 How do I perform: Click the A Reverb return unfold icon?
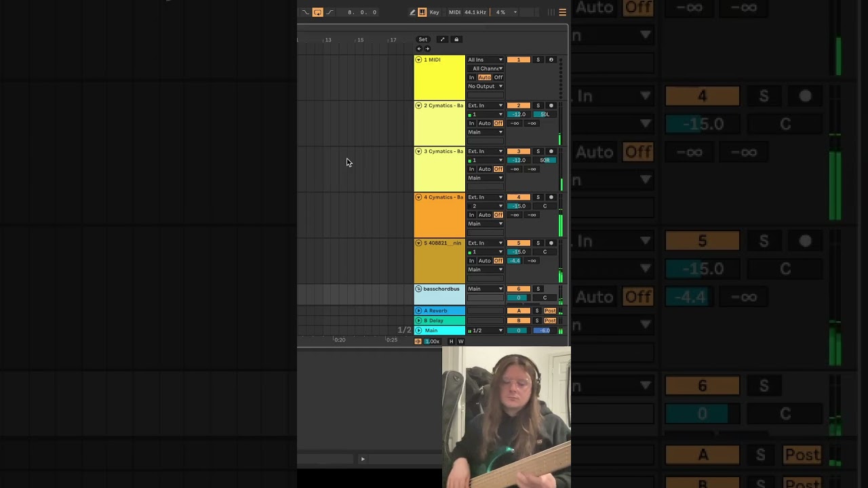pos(418,310)
